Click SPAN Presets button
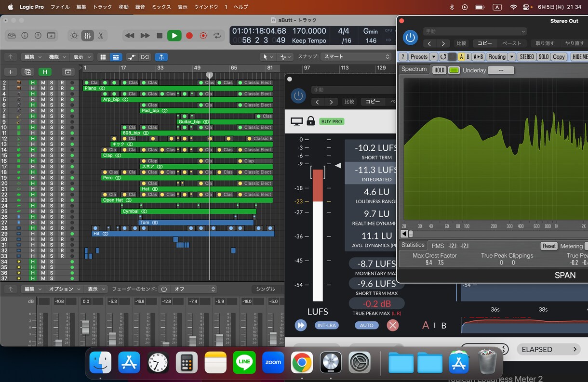 [x=419, y=57]
